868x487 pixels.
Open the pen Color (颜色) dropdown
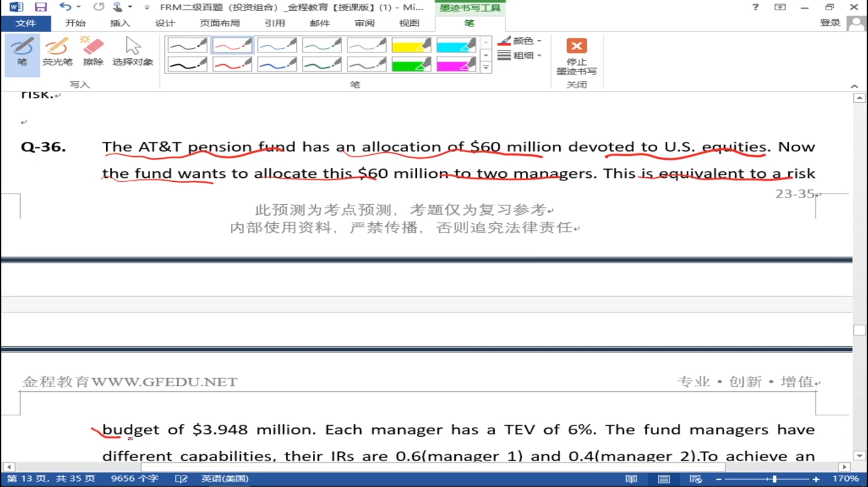pyautogui.click(x=520, y=41)
